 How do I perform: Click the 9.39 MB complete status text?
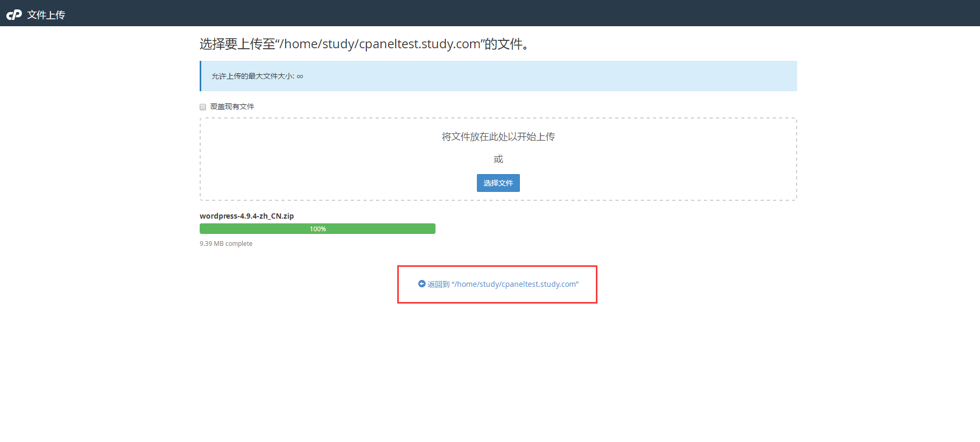(x=226, y=244)
